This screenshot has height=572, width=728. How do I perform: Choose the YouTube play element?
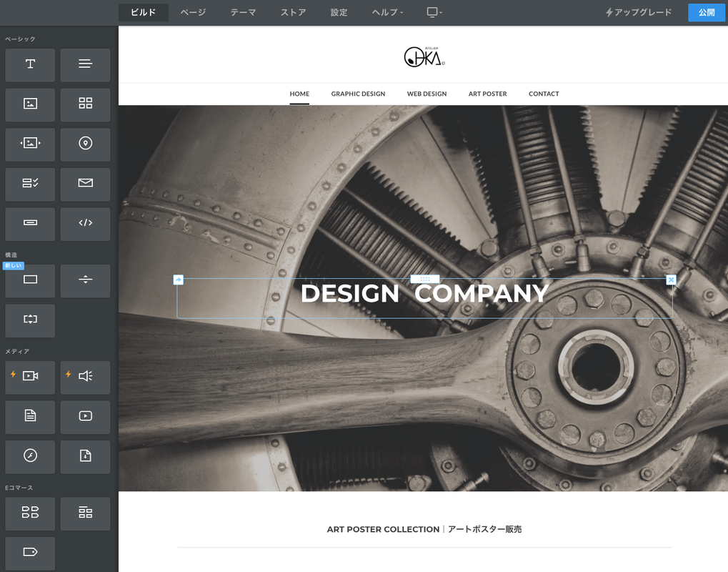(x=86, y=418)
